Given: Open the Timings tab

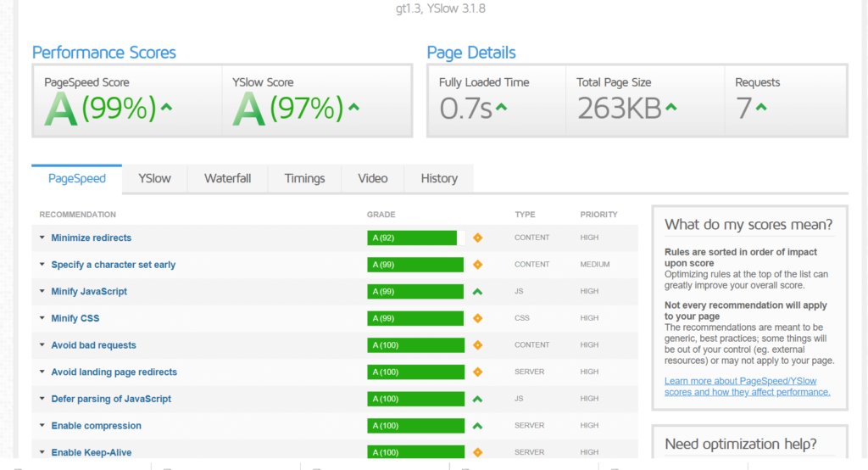Looking at the screenshot, I should tap(304, 178).
